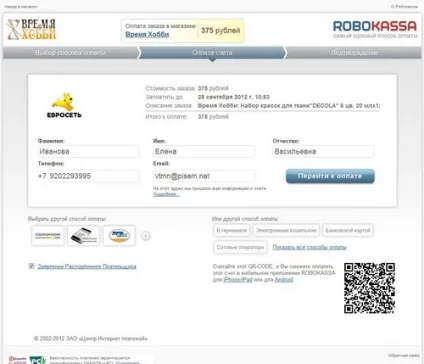Select the mobile phone payment icon
Screen dimensions: 424x364
(x=84, y=236)
